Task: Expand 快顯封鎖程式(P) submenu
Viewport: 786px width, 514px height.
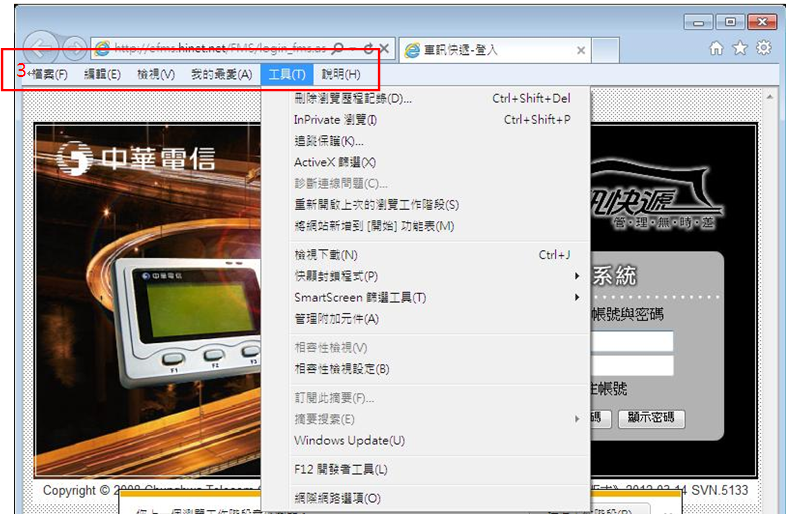Action: coord(426,276)
